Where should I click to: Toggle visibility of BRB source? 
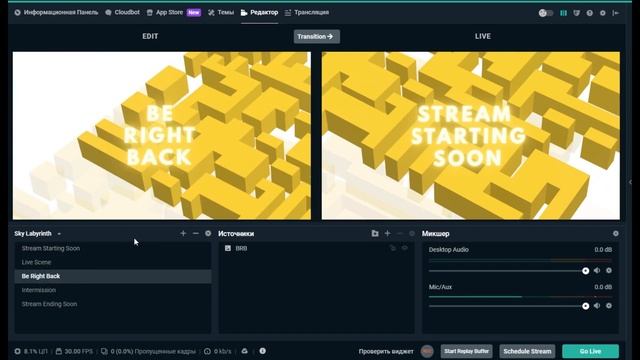coord(404,248)
